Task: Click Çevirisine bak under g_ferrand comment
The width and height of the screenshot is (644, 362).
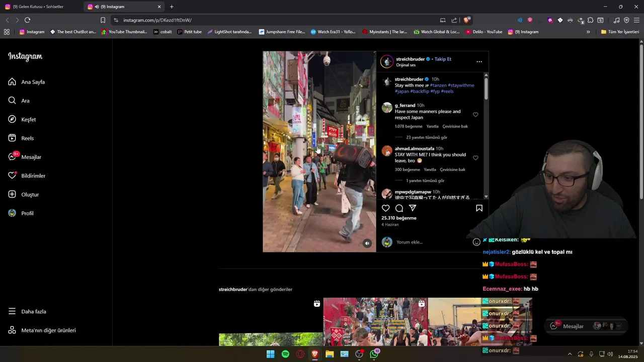Action: tap(455, 126)
